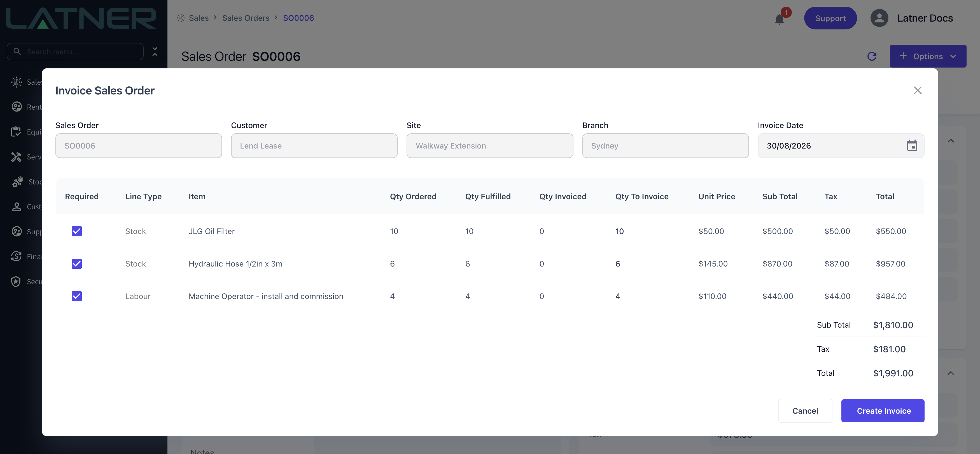The width and height of the screenshot is (980, 454).
Task: Close the Invoice Sales Order dialog
Action: (x=918, y=90)
